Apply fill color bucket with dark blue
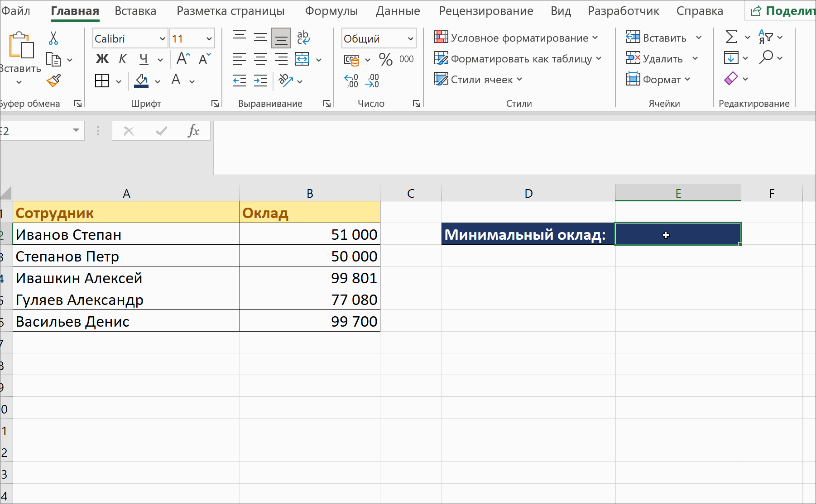816x504 pixels. pos(141,81)
